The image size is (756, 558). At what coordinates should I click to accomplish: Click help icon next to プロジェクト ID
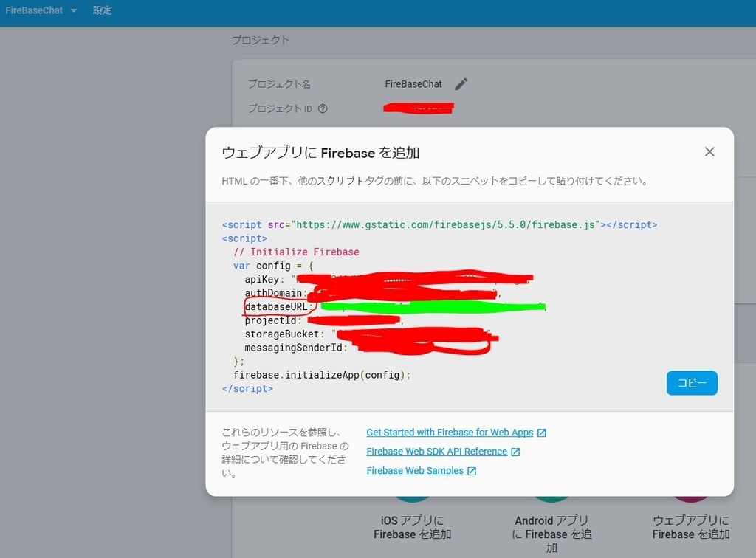click(323, 108)
